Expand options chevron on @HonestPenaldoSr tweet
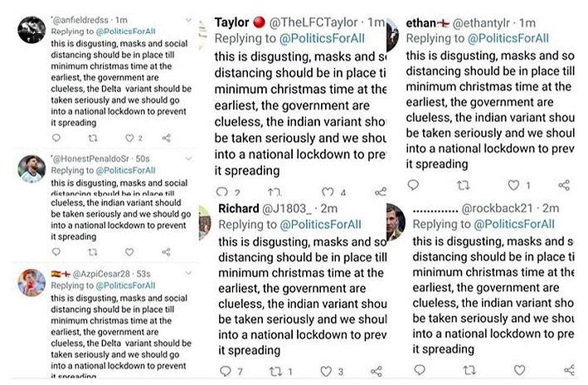Viewport: 588px width, 385px height. [188, 158]
